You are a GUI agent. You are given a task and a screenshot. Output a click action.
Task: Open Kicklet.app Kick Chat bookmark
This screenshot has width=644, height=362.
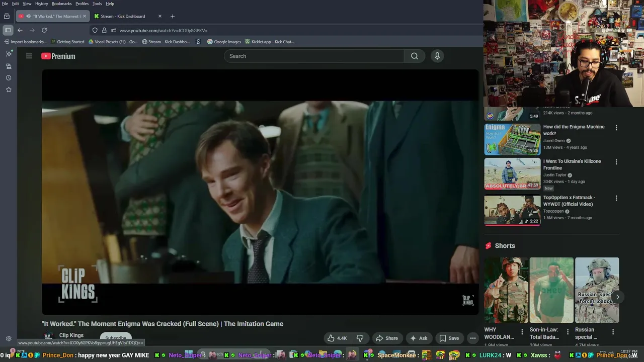(269, 42)
